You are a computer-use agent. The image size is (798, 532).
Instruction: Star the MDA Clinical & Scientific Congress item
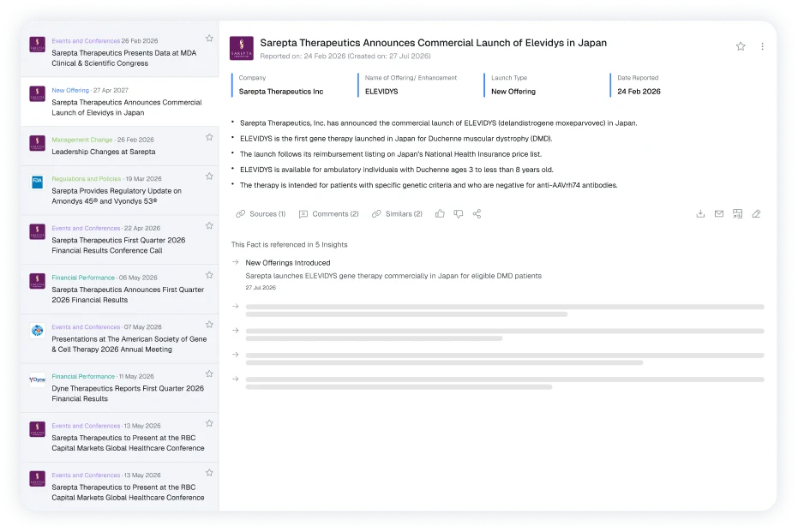209,39
